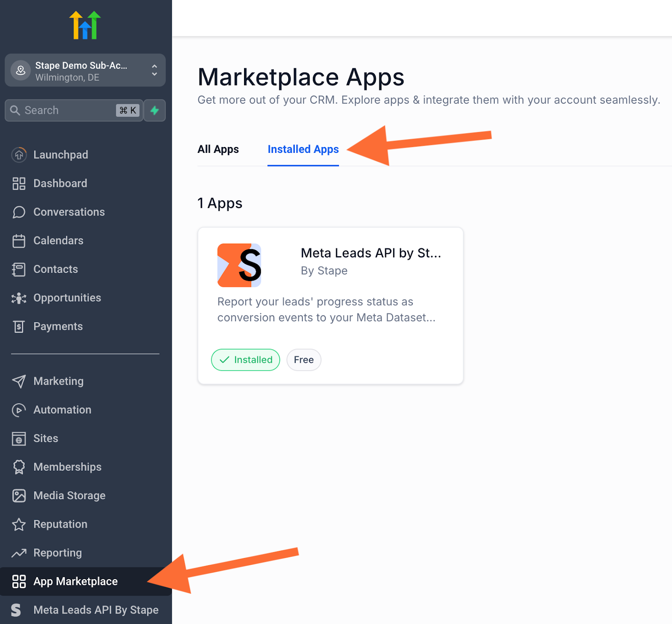Click the Memberships badge icon
The image size is (672, 624).
tap(19, 467)
